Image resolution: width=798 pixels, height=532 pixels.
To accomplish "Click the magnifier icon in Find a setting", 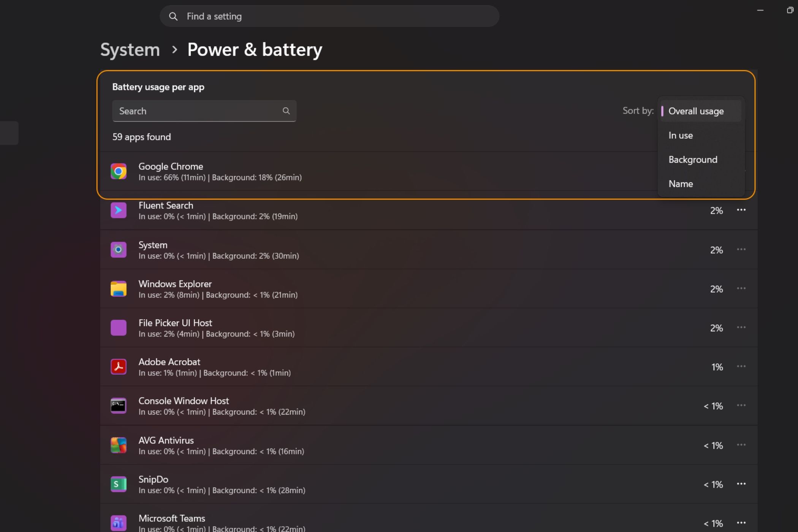I will point(173,16).
